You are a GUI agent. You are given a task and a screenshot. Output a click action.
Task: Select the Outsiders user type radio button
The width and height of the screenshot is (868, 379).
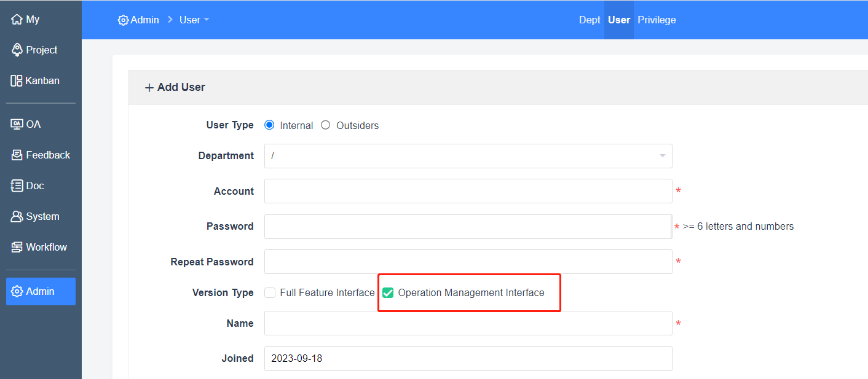tap(325, 125)
